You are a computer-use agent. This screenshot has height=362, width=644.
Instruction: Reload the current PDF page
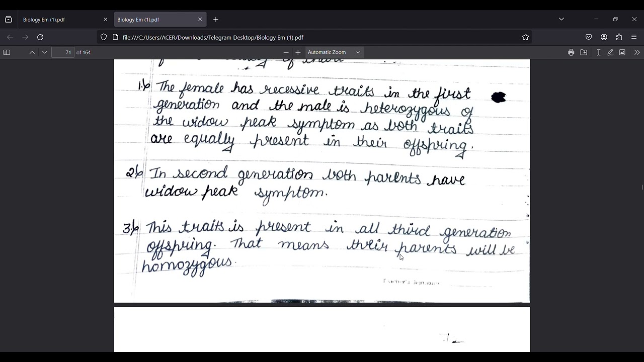[40, 37]
